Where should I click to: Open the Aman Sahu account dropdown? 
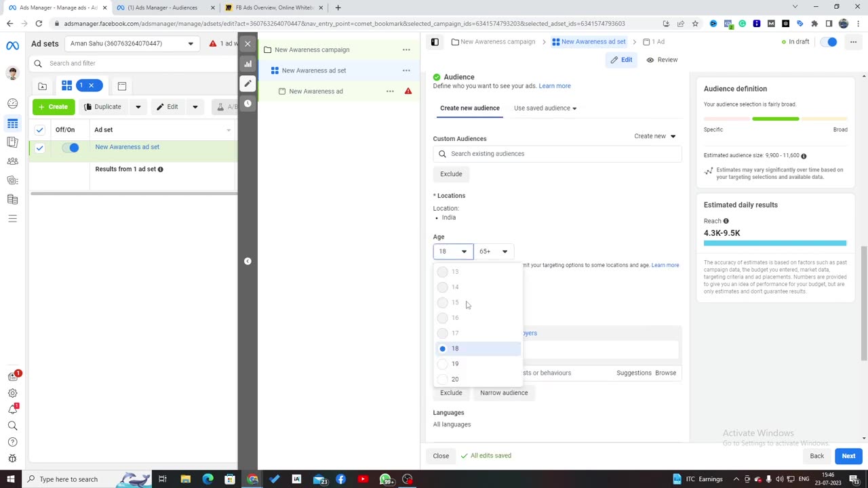(132, 43)
